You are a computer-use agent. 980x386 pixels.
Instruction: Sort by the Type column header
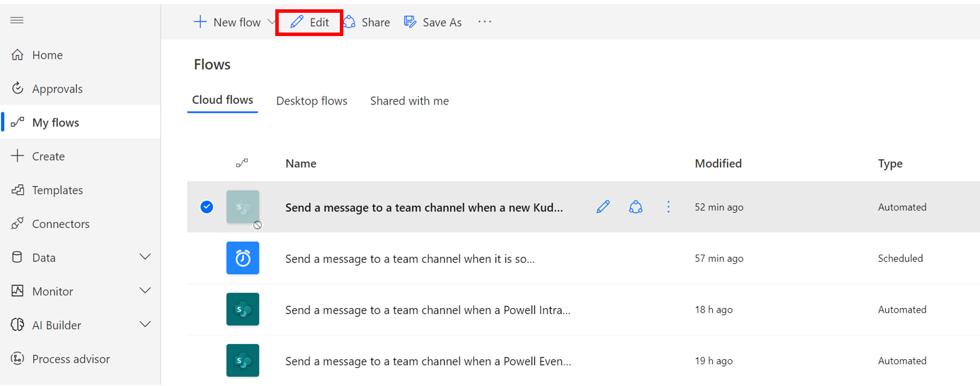tap(890, 164)
